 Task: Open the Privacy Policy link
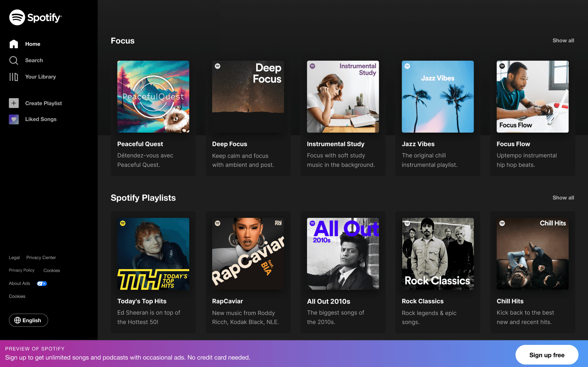pyautogui.click(x=22, y=271)
